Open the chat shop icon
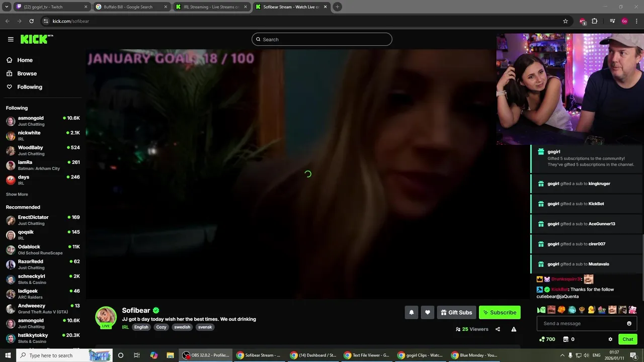This screenshot has height=362, width=644. pyautogui.click(x=566, y=339)
